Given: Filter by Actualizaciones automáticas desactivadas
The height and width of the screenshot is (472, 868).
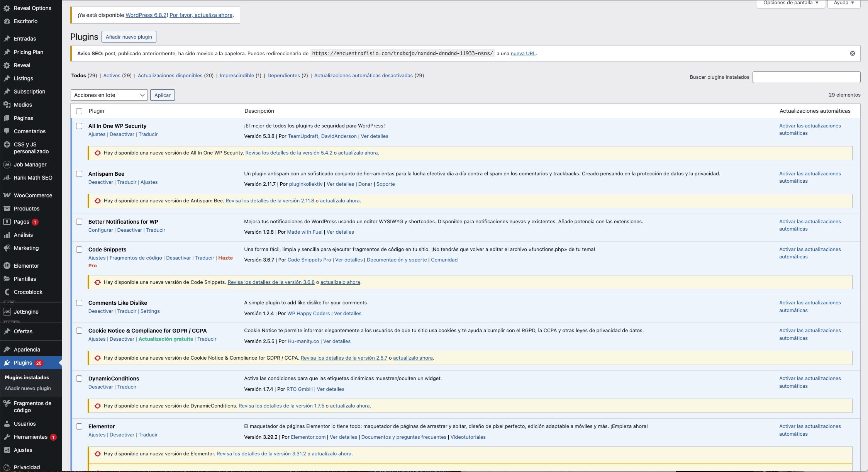Looking at the screenshot, I should [363, 76].
